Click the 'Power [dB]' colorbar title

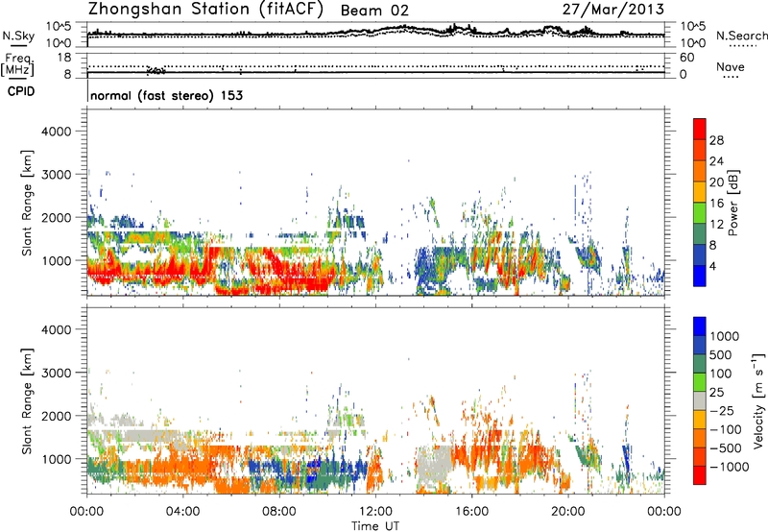733,203
